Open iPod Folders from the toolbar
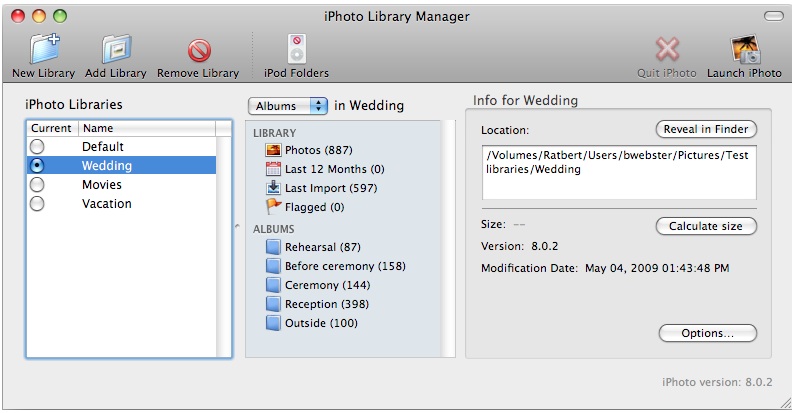This screenshot has height=413, width=794. click(x=296, y=50)
